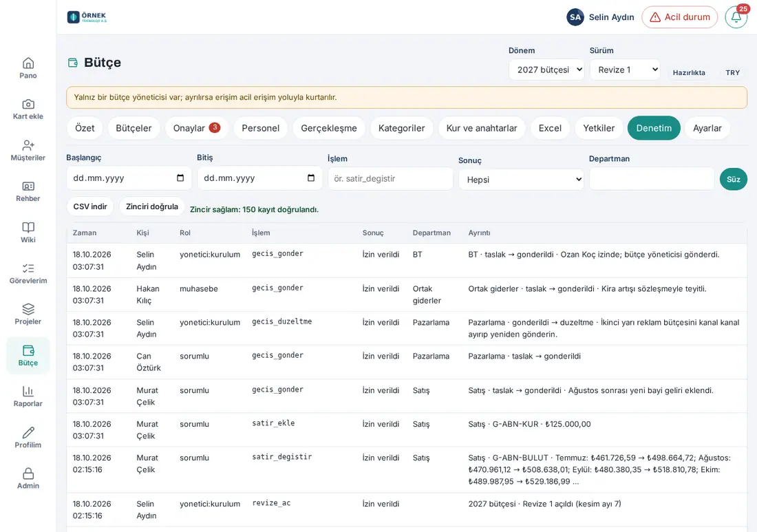Open the Kategoriler tab

click(402, 128)
